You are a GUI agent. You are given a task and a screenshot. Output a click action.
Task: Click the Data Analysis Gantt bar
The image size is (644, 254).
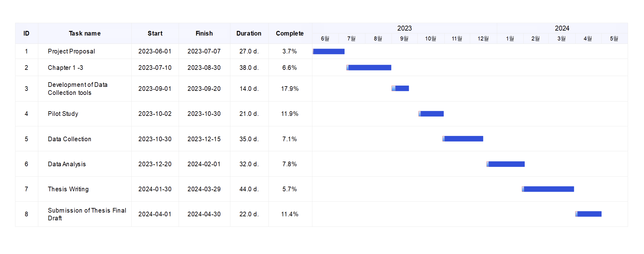[506, 164]
